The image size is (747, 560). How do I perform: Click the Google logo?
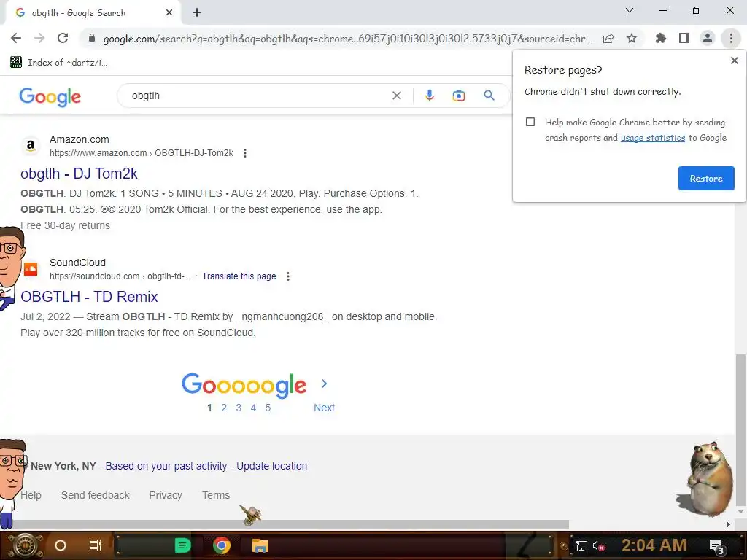[x=50, y=96]
